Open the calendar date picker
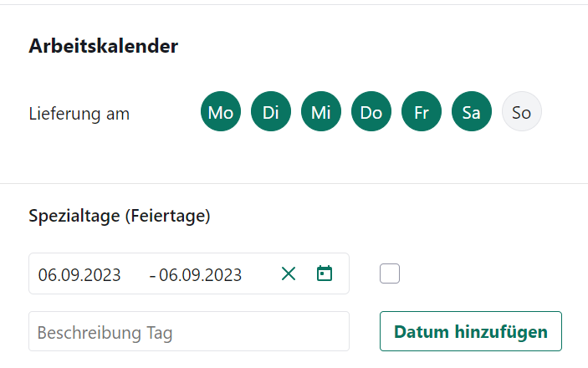Image resolution: width=588 pixels, height=368 pixels. point(325,273)
